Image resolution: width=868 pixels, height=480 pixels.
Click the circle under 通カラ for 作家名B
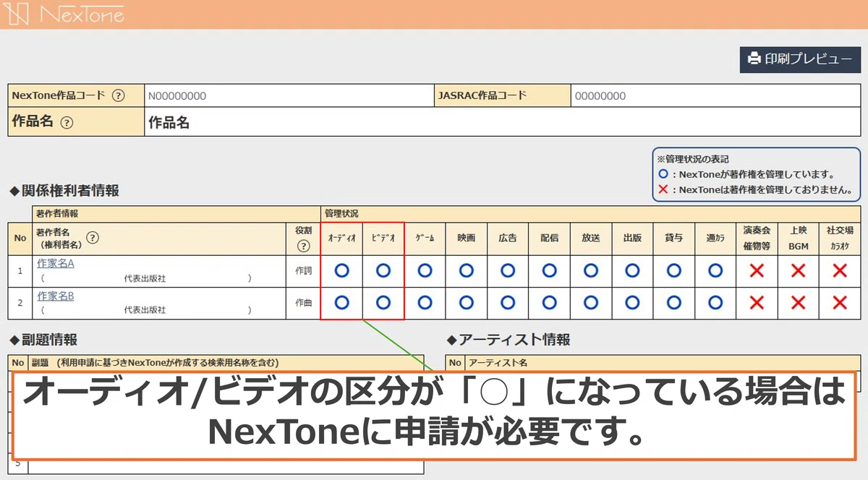pos(715,303)
